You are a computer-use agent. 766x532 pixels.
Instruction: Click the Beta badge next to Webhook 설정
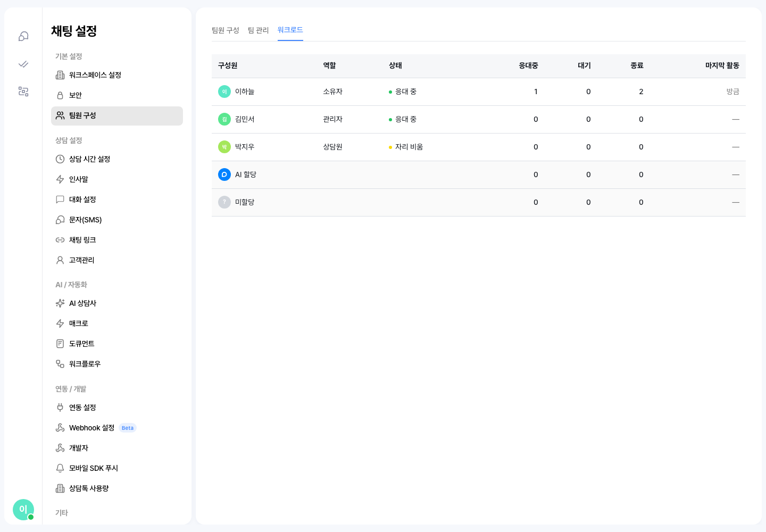128,428
